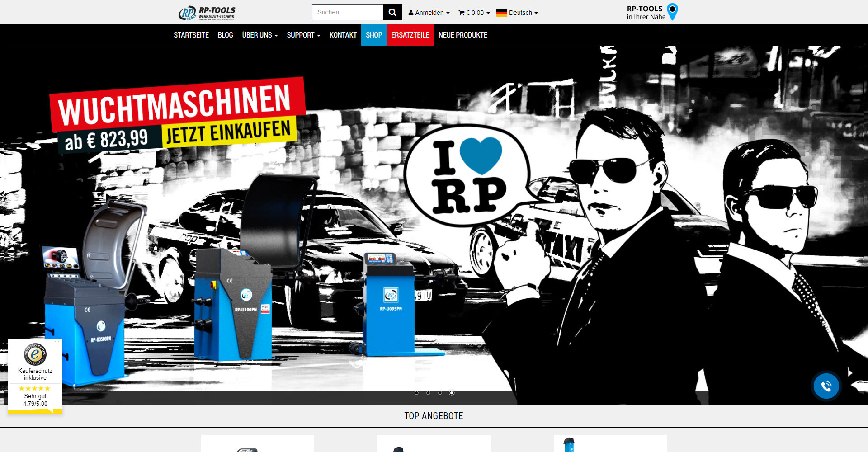Click the magnifier search button

click(392, 12)
